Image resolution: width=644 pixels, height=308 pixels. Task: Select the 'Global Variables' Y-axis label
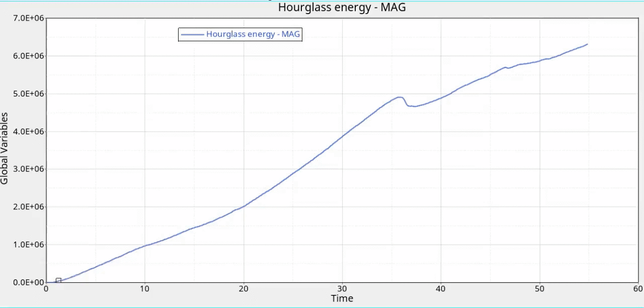(5, 148)
